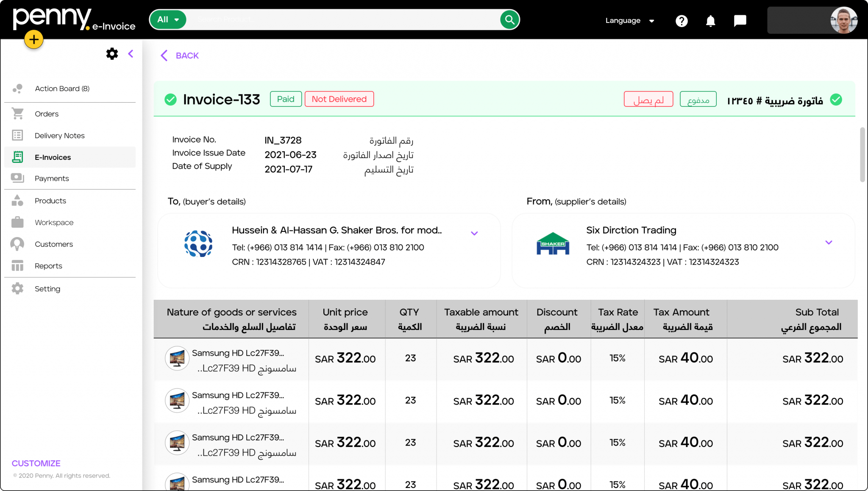Viewport: 868px width, 491px height.
Task: Select the Delivery Notes icon
Action: tap(17, 135)
